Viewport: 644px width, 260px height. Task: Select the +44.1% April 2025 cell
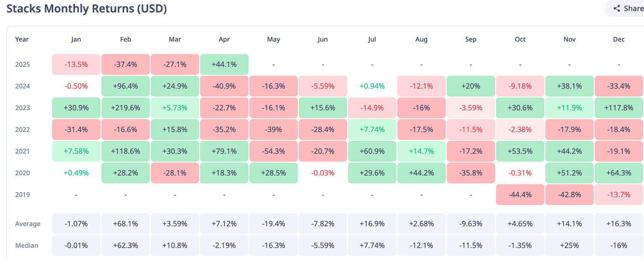coord(224,65)
